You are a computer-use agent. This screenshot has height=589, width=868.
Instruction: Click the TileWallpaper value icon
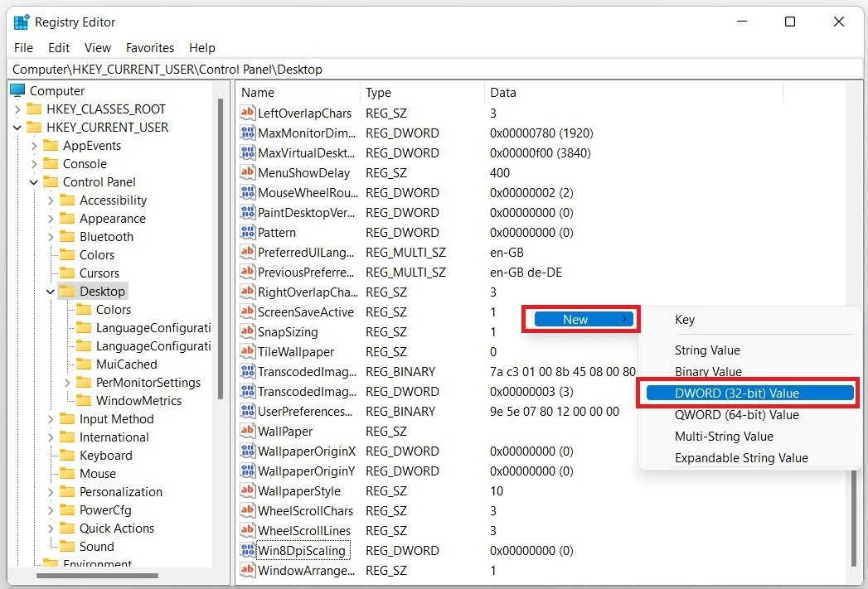(247, 352)
